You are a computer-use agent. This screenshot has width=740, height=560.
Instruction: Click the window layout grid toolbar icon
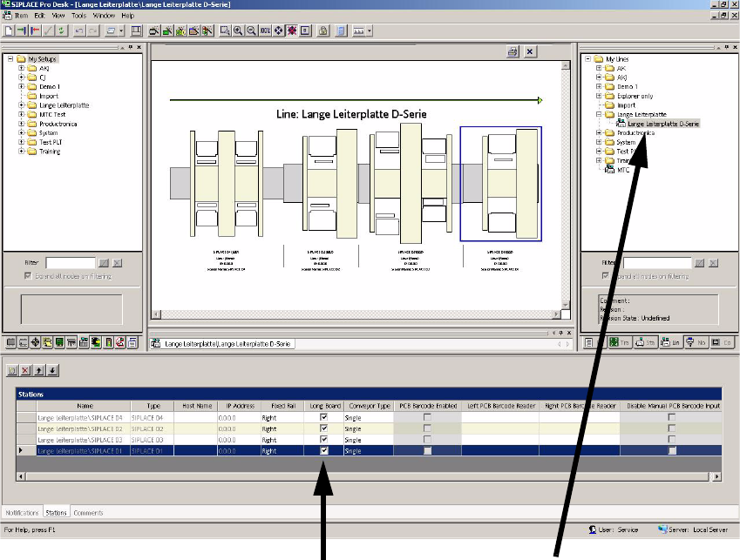136,31
